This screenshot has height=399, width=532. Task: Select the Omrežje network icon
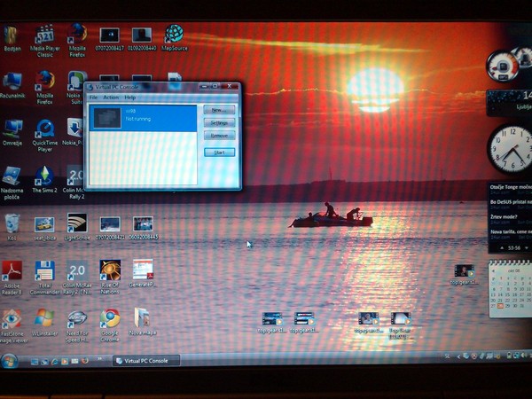coord(12,133)
